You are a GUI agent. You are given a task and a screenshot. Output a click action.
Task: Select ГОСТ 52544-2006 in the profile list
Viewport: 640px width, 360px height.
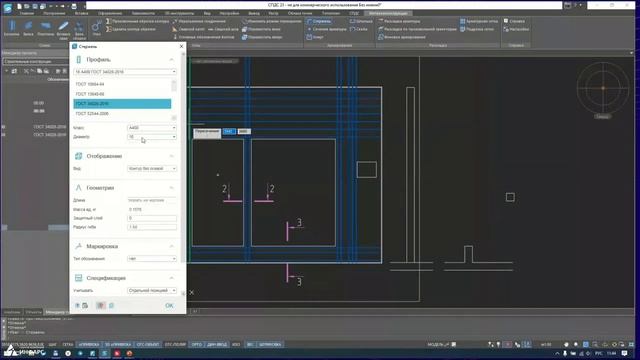122,113
